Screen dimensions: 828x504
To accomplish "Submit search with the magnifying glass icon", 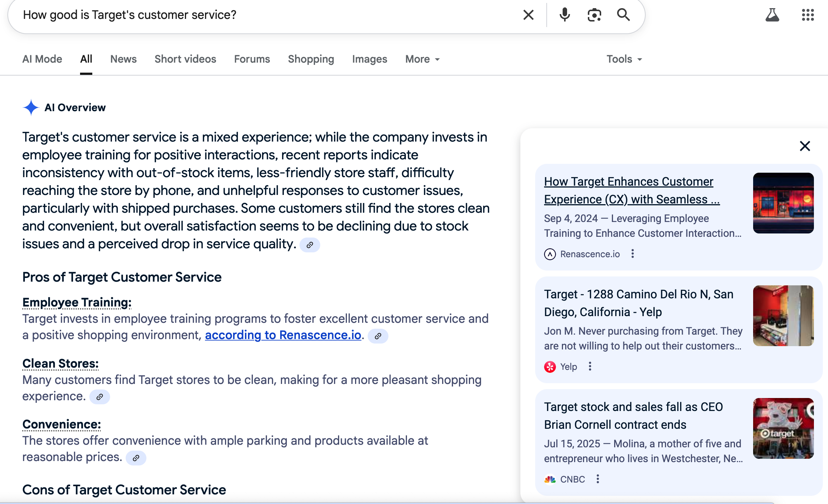I will [x=623, y=15].
